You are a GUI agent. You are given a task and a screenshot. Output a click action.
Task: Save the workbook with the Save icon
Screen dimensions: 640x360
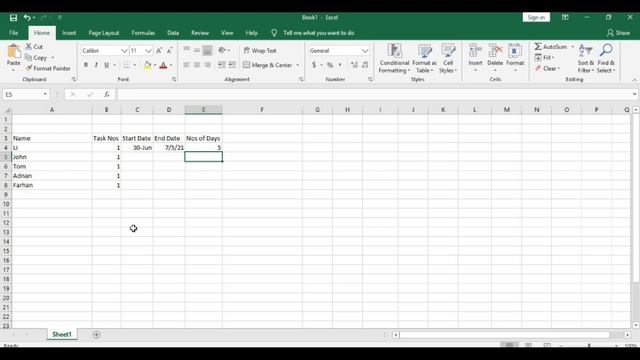pyautogui.click(x=13, y=18)
